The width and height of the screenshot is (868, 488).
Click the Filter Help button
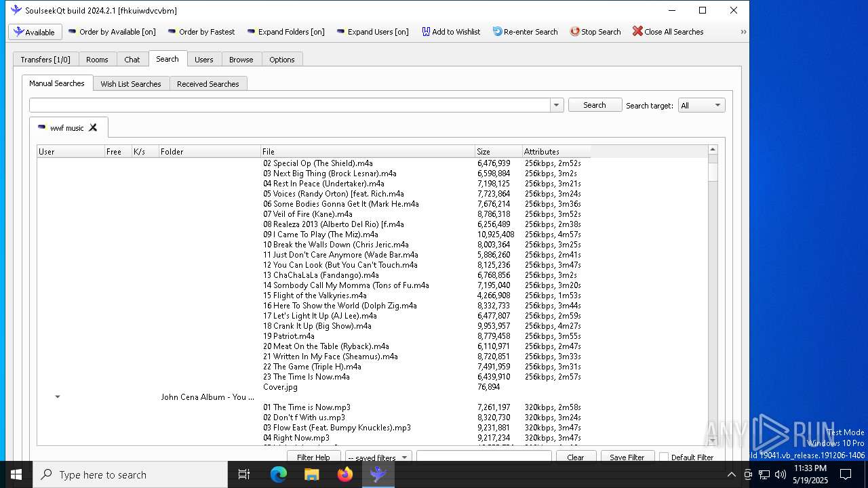pyautogui.click(x=313, y=457)
